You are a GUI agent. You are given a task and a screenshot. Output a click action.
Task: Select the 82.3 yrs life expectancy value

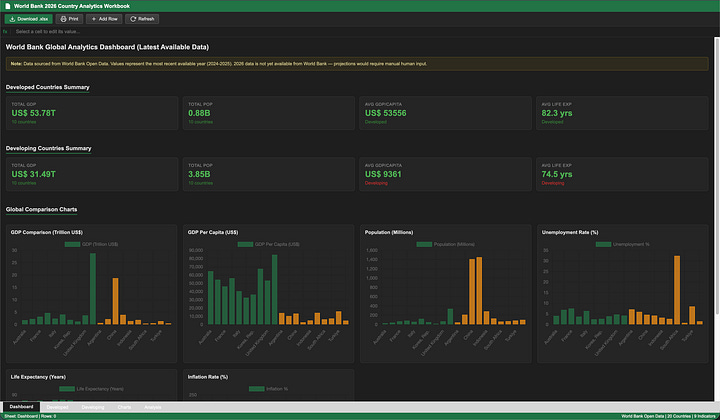[x=557, y=113]
